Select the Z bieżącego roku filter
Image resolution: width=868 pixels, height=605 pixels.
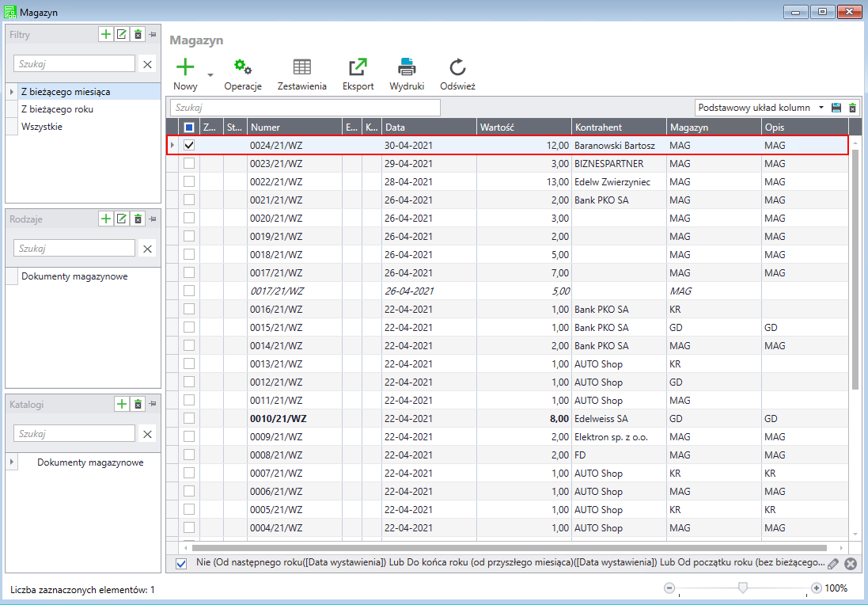point(57,109)
